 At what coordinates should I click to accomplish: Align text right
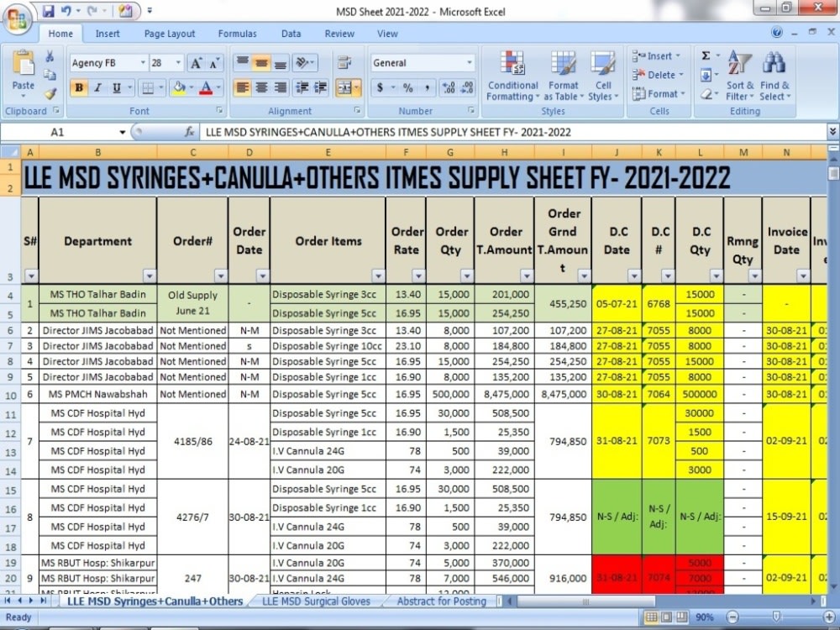point(280,88)
